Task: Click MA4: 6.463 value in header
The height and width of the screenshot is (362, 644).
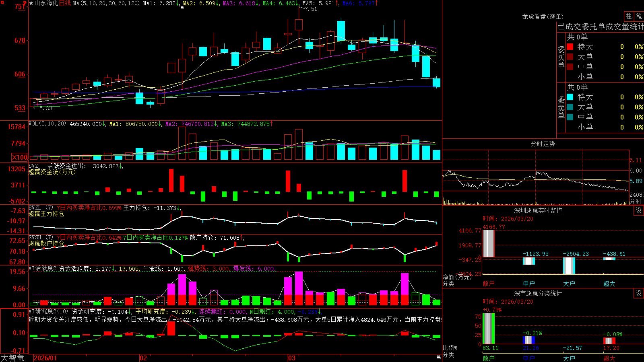Action: tap(280, 3)
